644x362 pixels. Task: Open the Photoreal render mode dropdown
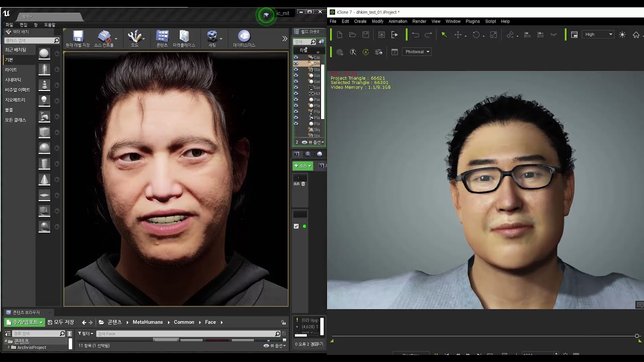pos(418,52)
